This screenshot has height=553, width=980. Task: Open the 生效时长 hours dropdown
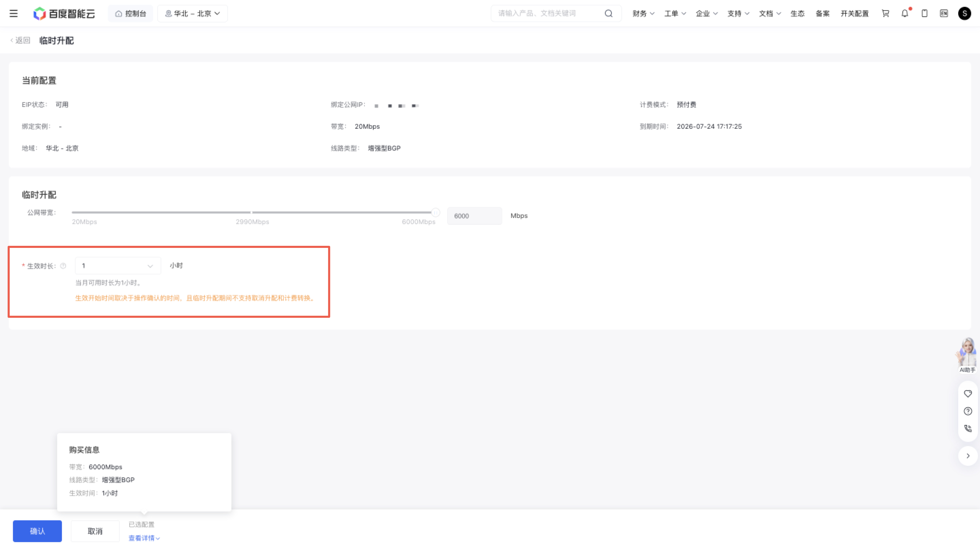[118, 266]
